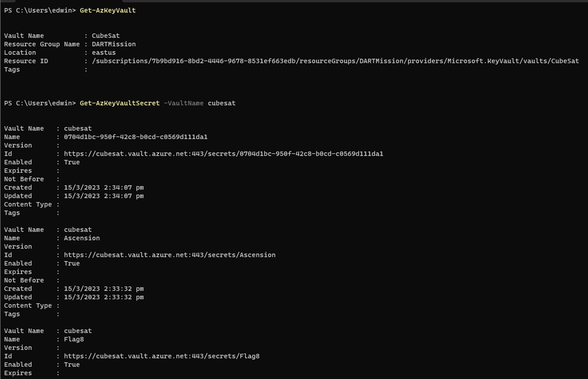
Task: Open the secrets/Flag8 vault URL
Action: click(162, 356)
